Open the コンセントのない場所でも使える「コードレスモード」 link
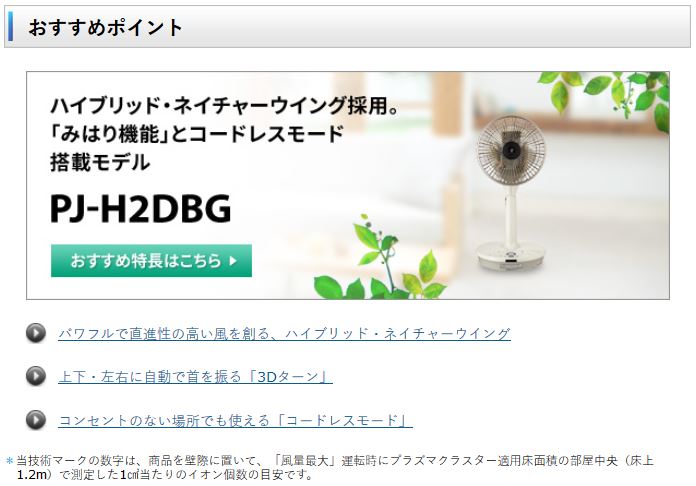 pyautogui.click(x=235, y=420)
